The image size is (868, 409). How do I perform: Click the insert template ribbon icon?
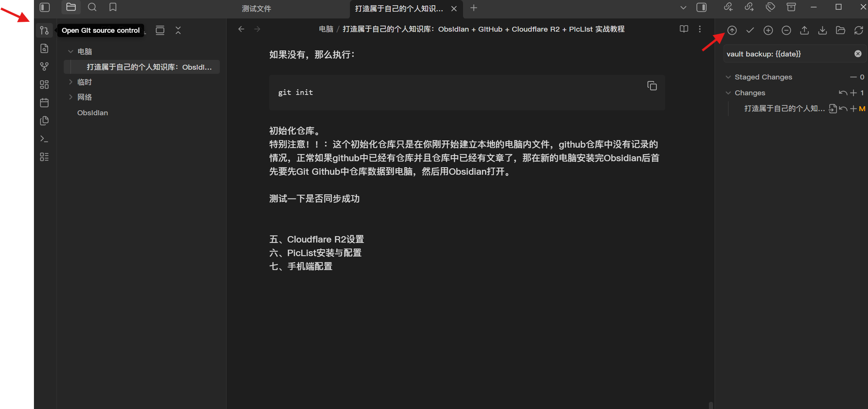point(44,121)
